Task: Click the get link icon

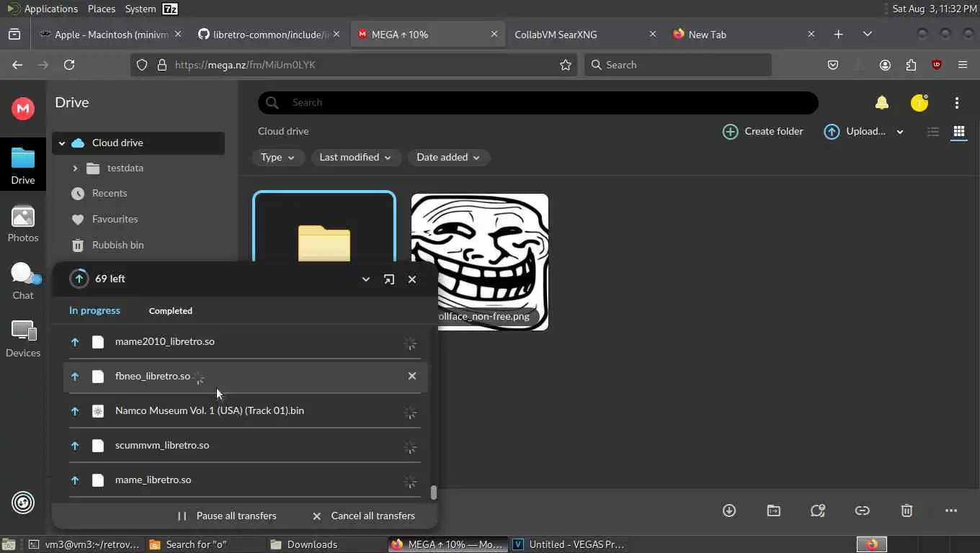Action: [863, 511]
